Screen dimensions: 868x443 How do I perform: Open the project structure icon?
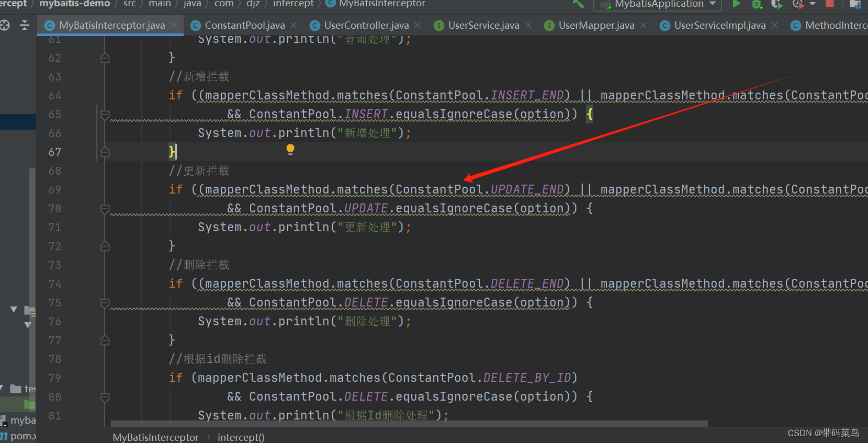(x=855, y=4)
